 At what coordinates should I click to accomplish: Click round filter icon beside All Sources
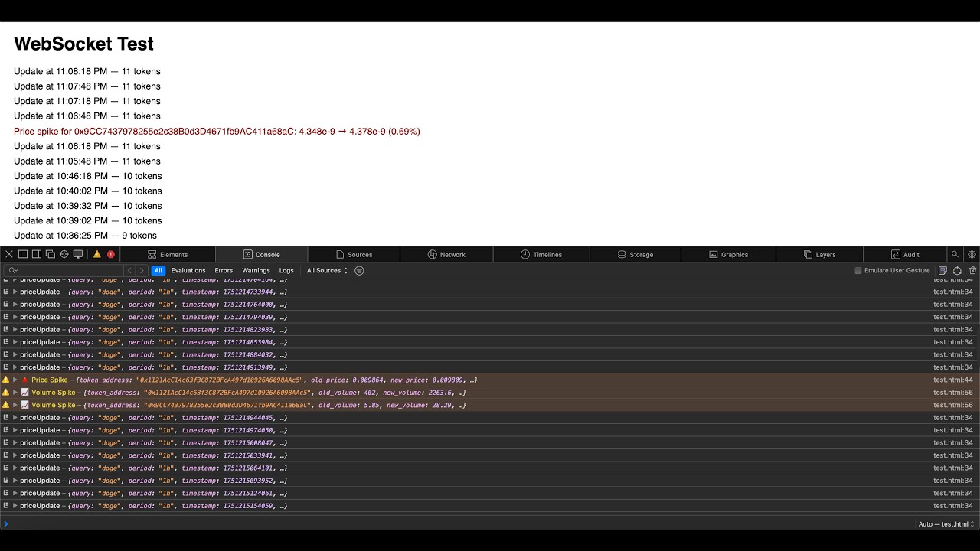tap(359, 270)
